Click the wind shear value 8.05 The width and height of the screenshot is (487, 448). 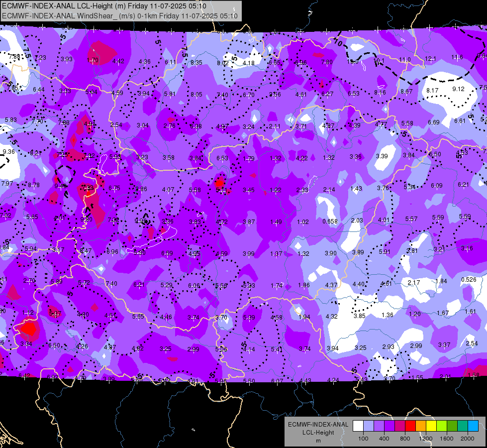tap(196, 95)
